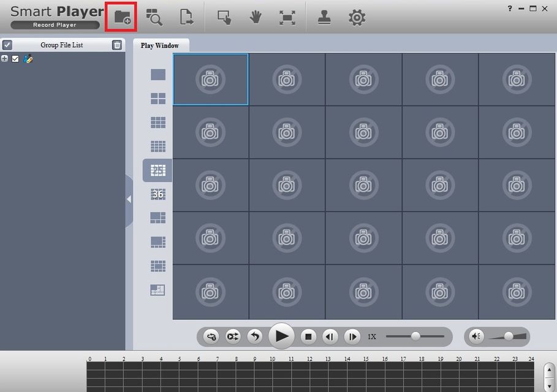Select the top-right play window
557x392 pixels.
[517, 80]
